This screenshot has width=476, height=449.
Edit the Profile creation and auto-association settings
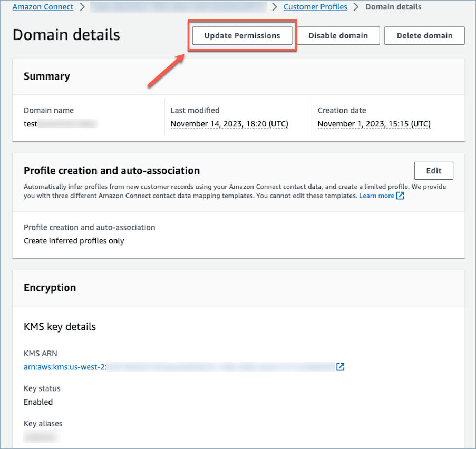click(433, 170)
